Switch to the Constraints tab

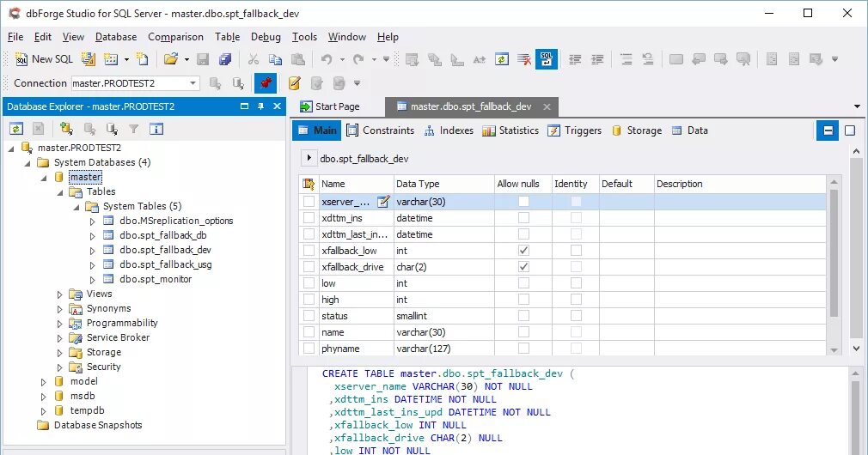381,130
